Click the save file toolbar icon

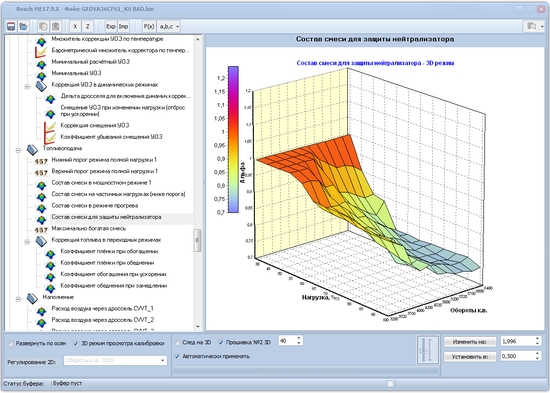click(11, 26)
